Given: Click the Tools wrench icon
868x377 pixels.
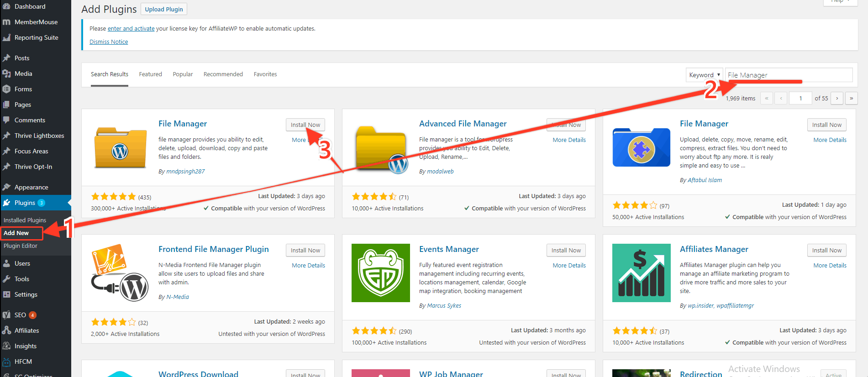Looking at the screenshot, I should [6, 279].
